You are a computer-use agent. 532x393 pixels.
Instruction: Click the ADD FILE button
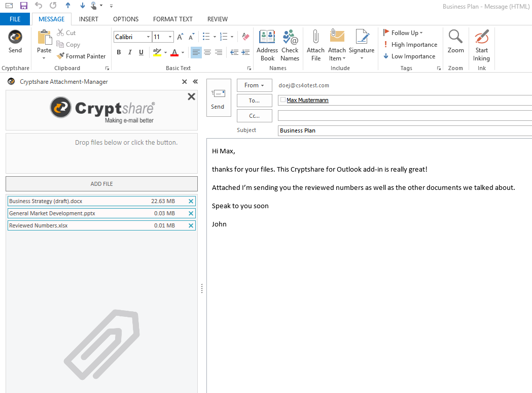(101, 183)
